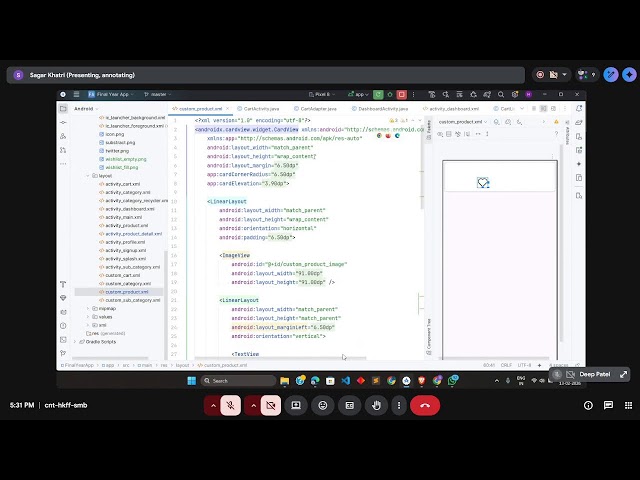Switch to CartAdapter.java tab
Screen dimensions: 640x480
tap(316, 109)
